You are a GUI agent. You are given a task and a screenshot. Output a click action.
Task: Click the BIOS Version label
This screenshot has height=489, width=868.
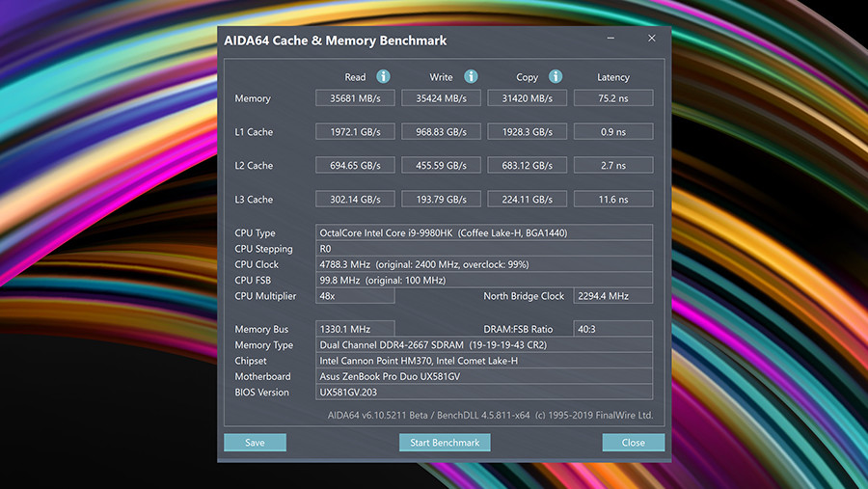261,393
